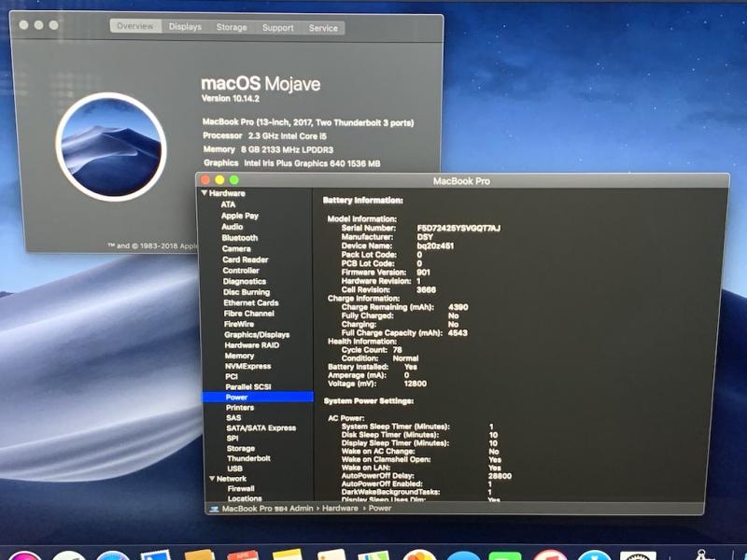This screenshot has height=560, width=747.
Task: Select Firewall under Network
Action: click(241, 488)
